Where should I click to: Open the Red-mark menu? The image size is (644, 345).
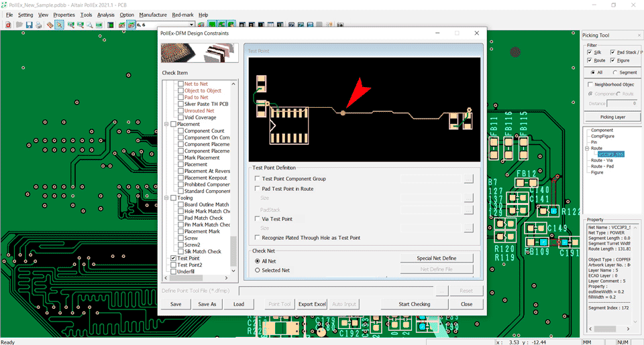point(182,15)
